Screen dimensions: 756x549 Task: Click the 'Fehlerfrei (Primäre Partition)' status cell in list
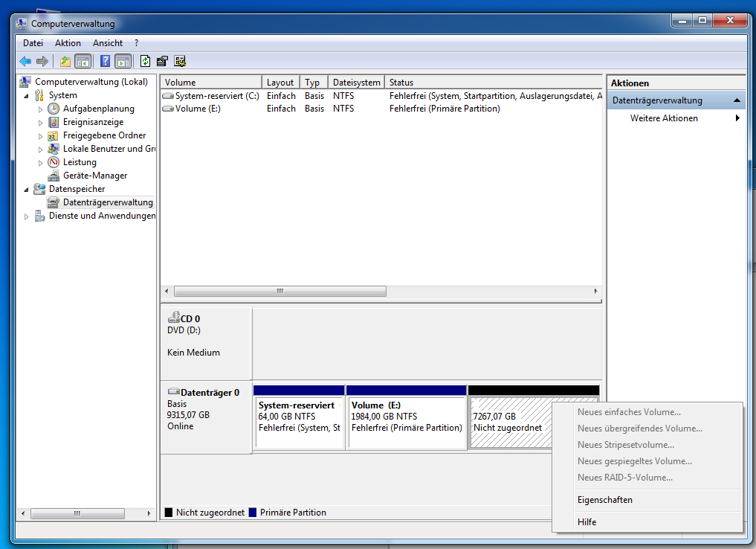pyautogui.click(x=445, y=109)
